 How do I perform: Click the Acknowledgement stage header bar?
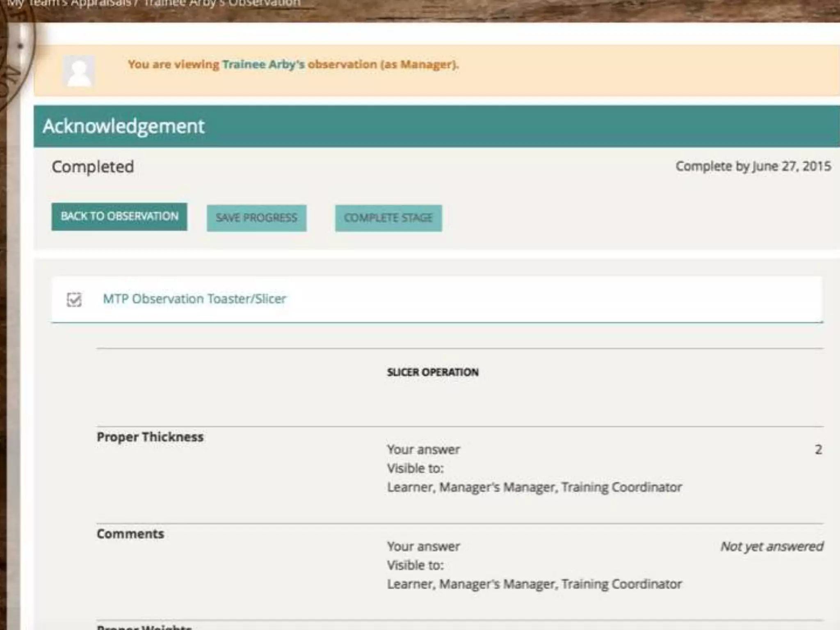pos(436,126)
